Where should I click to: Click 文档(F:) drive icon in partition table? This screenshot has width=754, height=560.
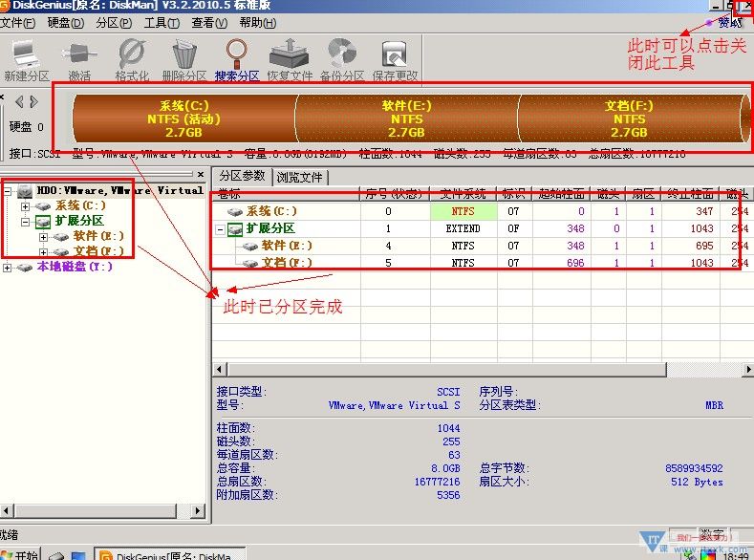(x=250, y=263)
